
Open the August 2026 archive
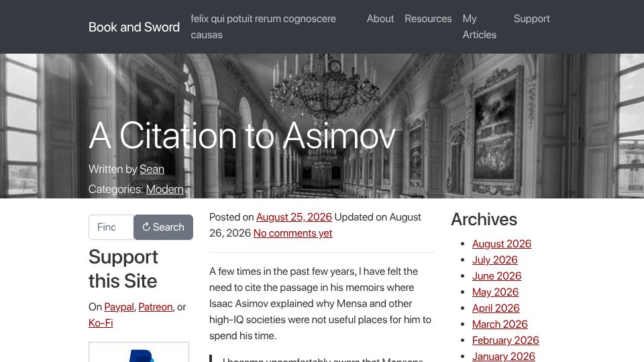point(502,244)
